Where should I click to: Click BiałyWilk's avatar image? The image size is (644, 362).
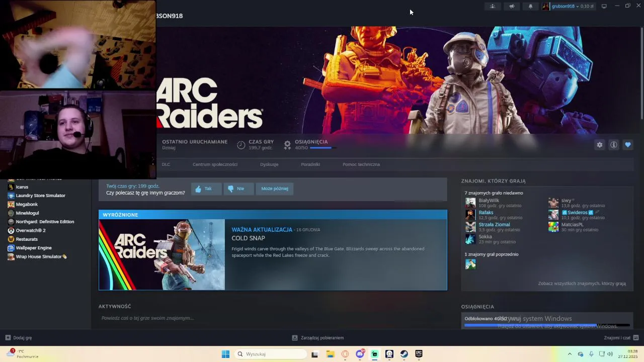click(470, 203)
